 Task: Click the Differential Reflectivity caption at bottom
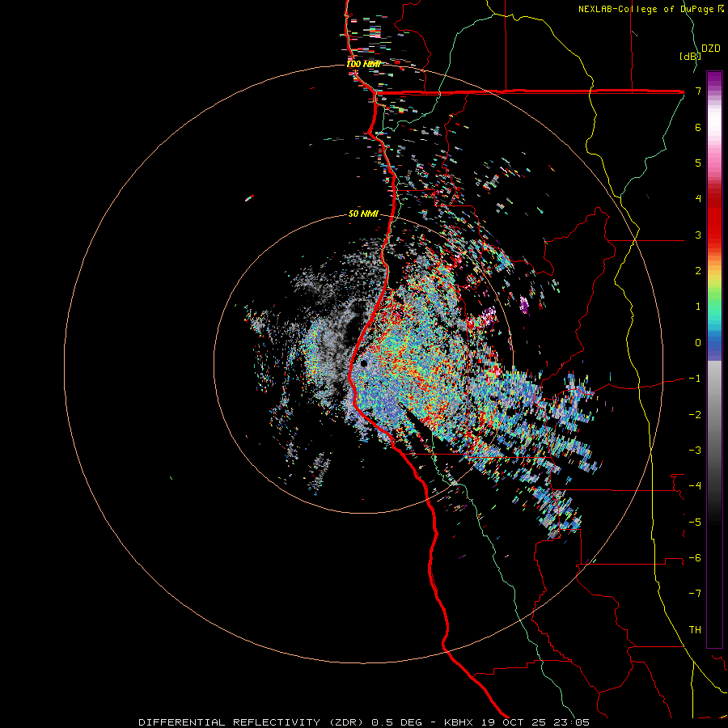pos(364,722)
